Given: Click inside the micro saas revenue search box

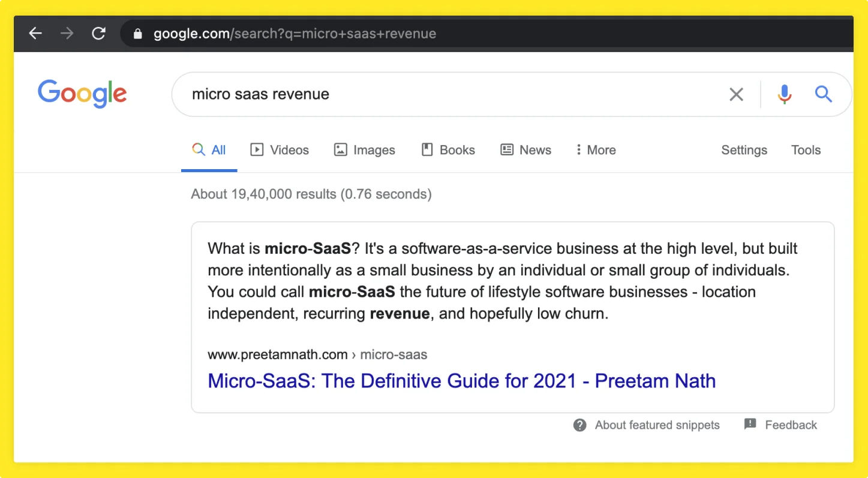Looking at the screenshot, I should (450, 94).
